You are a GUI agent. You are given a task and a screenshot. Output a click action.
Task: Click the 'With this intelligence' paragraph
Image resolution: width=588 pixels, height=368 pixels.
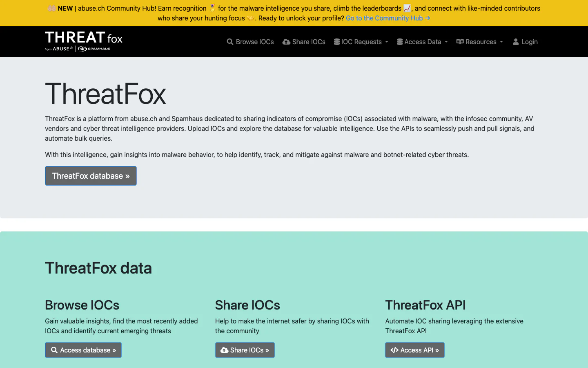pos(257,155)
